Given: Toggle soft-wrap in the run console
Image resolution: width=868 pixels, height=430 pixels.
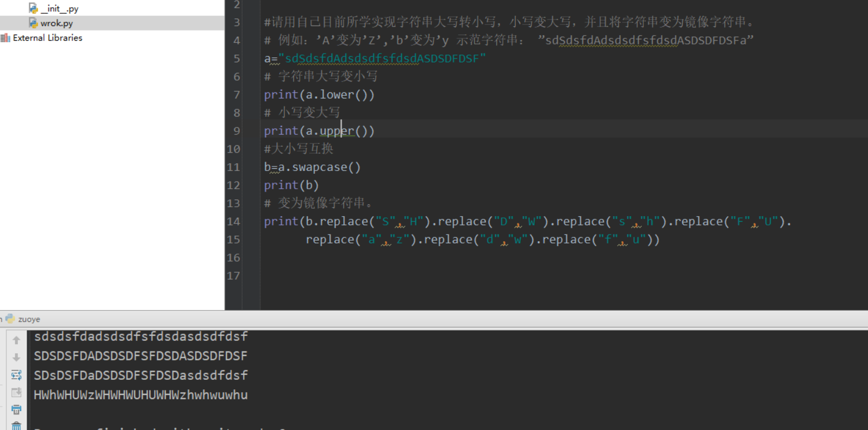Looking at the screenshot, I should point(16,375).
